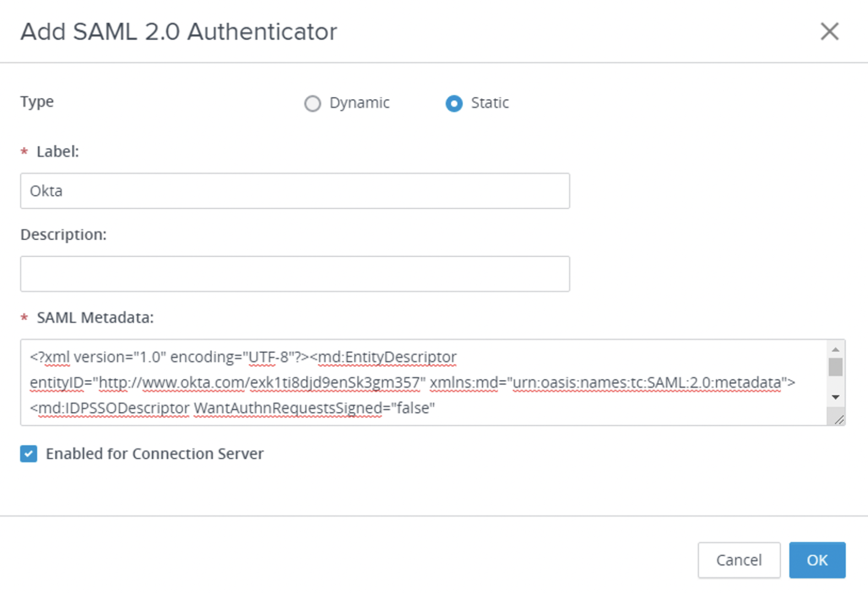Choose the Static type radio button
Image resolution: width=868 pixels, height=593 pixels.
[454, 104]
